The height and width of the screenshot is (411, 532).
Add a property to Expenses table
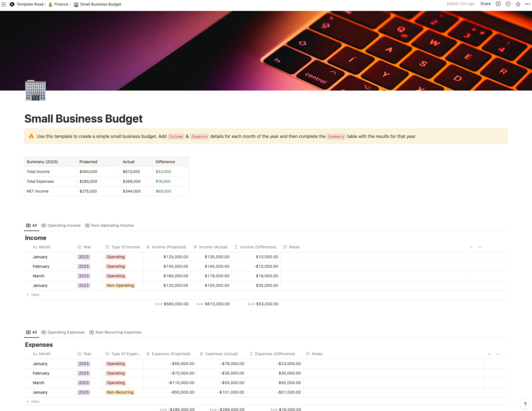489,354
